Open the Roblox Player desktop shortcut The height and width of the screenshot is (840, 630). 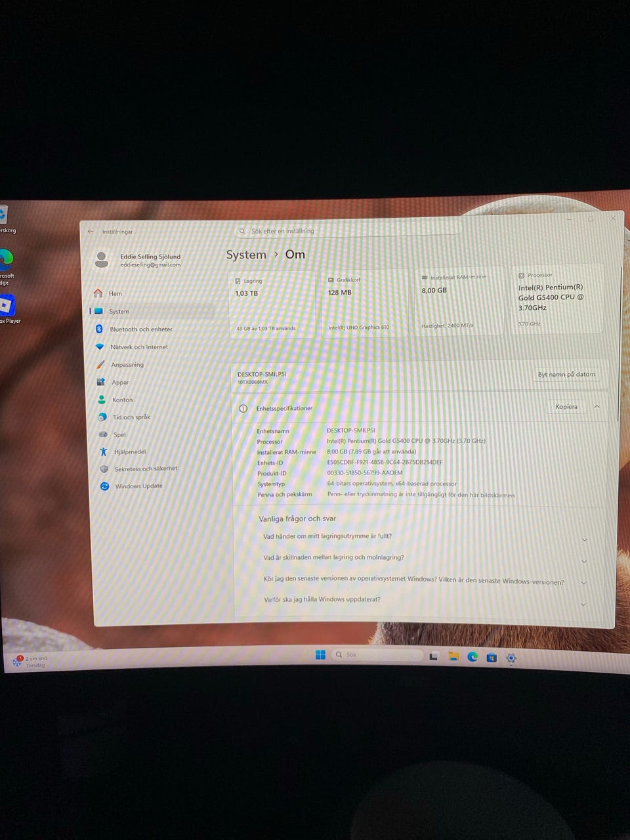8,308
